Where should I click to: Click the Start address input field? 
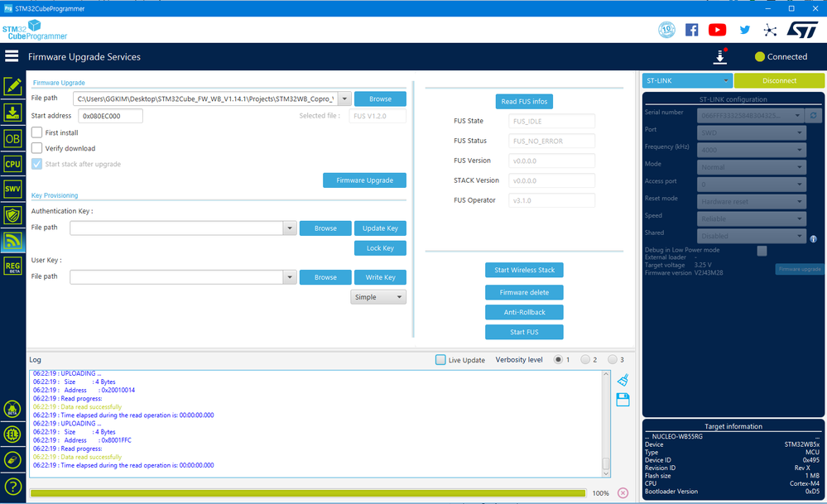pyautogui.click(x=110, y=116)
